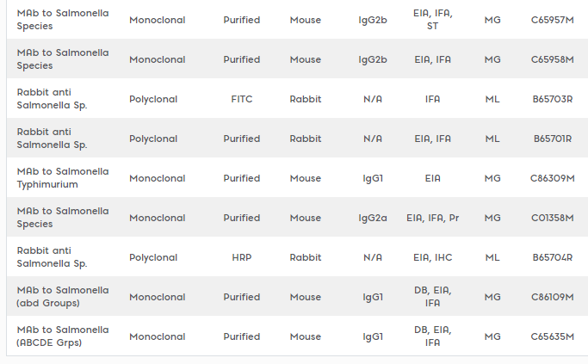The width and height of the screenshot is (588, 364).
Task: Click catalog number C01358M
Action: click(552, 218)
